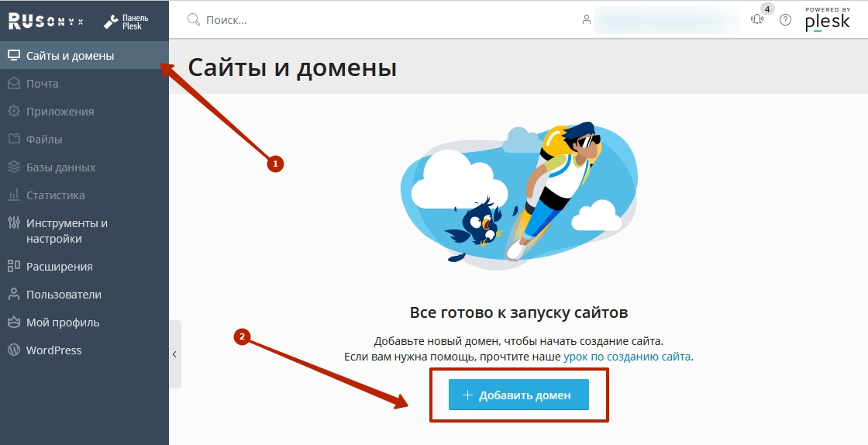Screen dimensions: 868x445
Task: Click the Добавить домен button
Action: [x=518, y=395]
